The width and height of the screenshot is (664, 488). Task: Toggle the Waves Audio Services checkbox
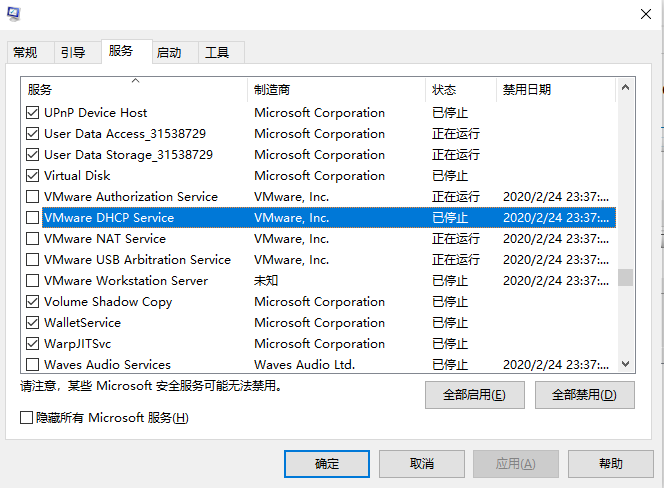[33, 365]
